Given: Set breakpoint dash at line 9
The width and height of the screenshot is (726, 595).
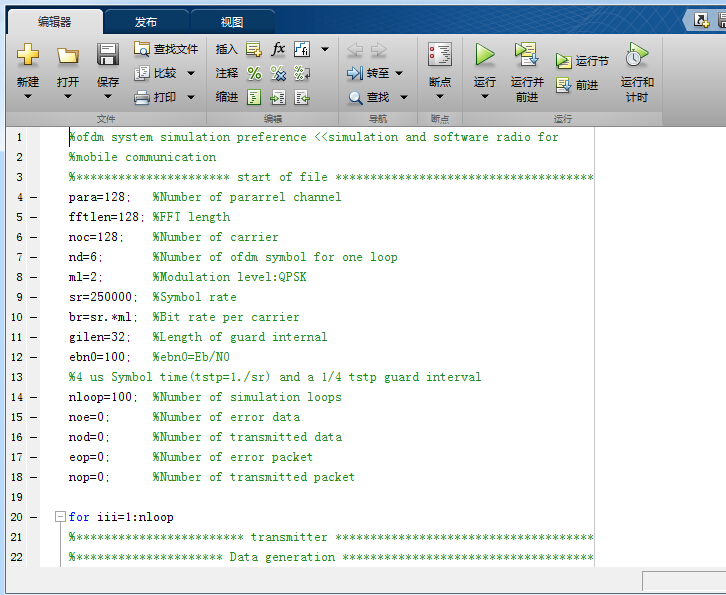Looking at the screenshot, I should [34, 297].
